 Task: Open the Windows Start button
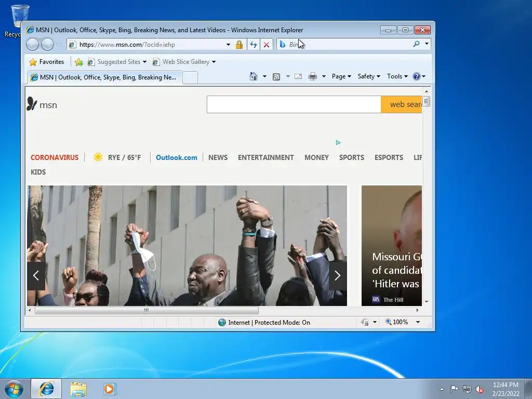[14, 389]
